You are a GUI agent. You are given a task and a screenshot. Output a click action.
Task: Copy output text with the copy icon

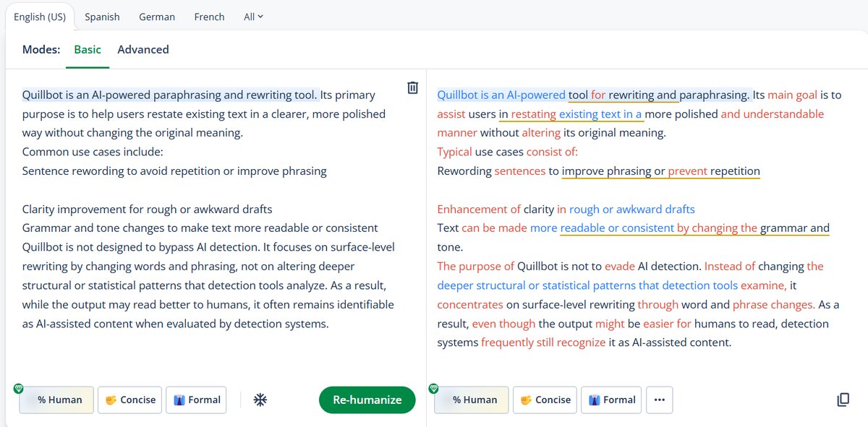click(843, 400)
